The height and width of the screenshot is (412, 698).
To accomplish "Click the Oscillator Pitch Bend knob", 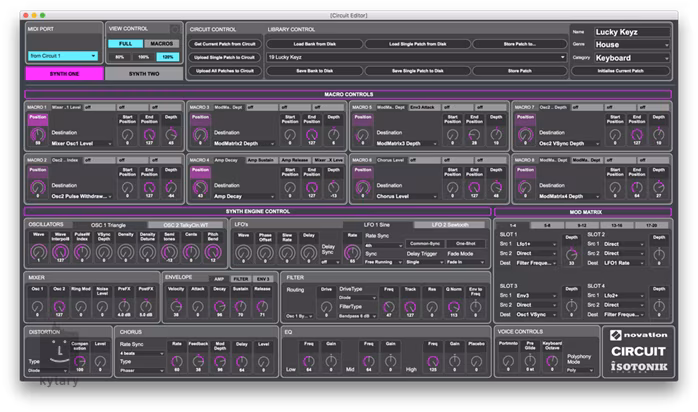I will (213, 252).
